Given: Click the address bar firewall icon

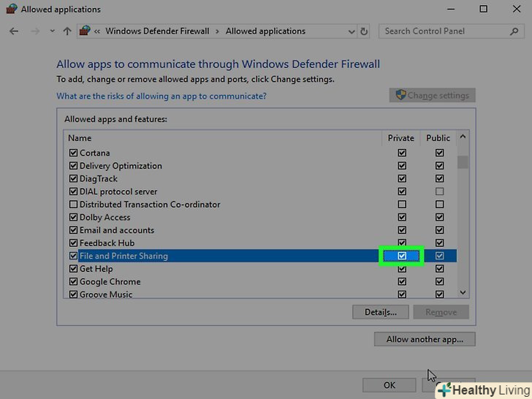Looking at the screenshot, I should [x=85, y=31].
